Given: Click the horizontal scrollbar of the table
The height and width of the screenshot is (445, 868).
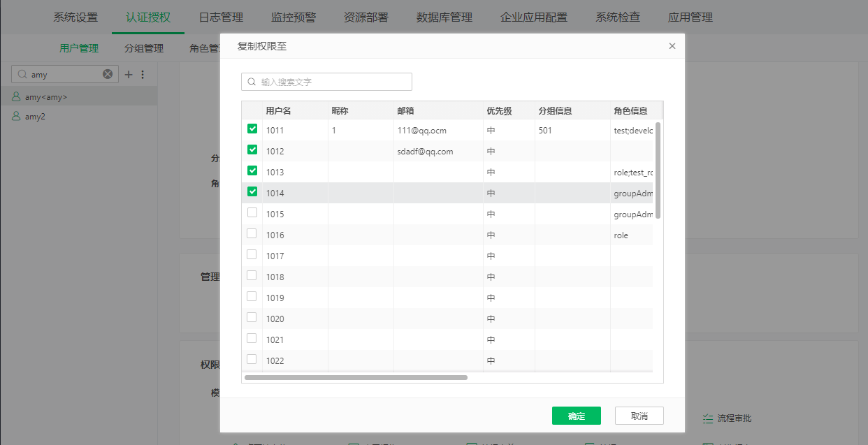Looking at the screenshot, I should coord(356,377).
